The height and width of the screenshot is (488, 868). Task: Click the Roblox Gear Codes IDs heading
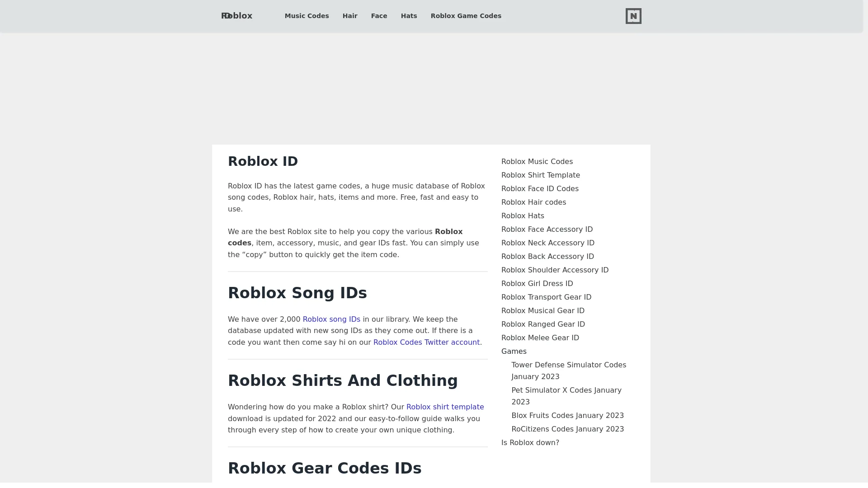point(325,468)
